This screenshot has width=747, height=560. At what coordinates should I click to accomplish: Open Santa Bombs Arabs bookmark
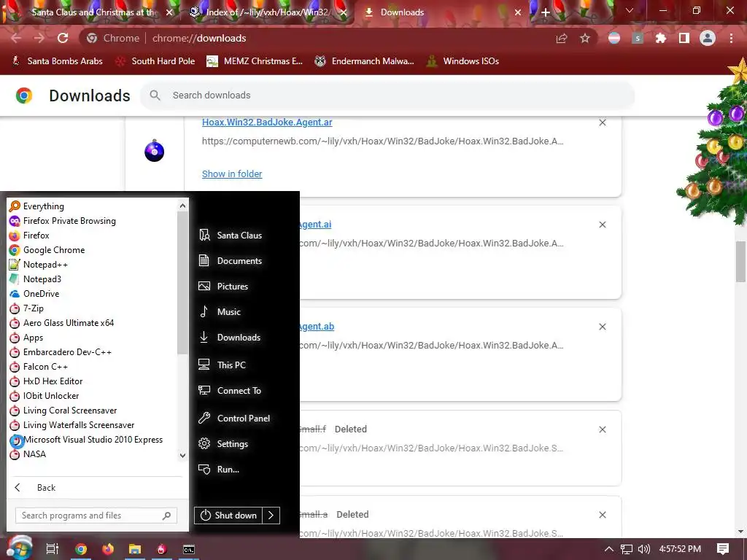coord(57,61)
